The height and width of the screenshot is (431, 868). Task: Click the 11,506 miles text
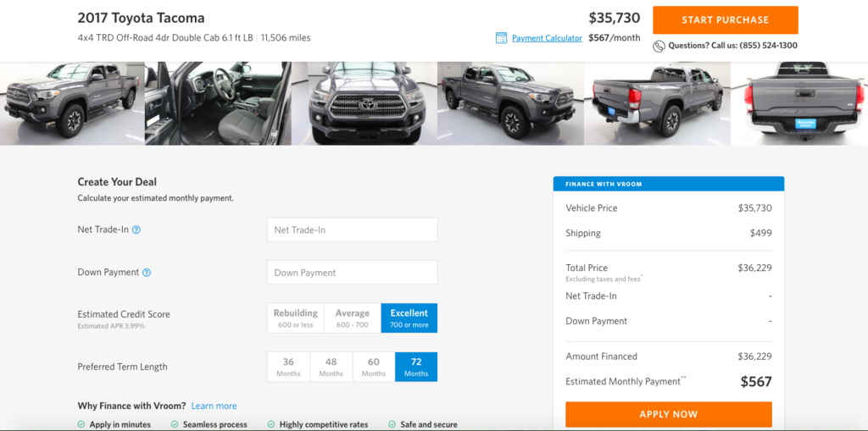pyautogui.click(x=286, y=38)
